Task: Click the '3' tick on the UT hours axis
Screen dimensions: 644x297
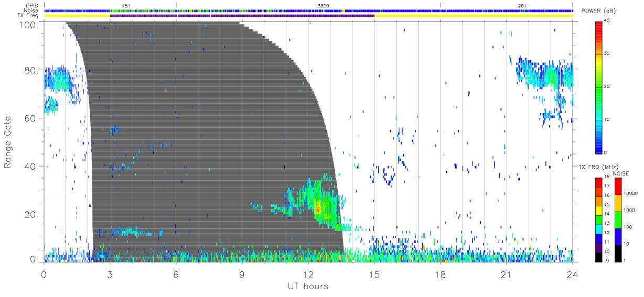Action: (110, 273)
